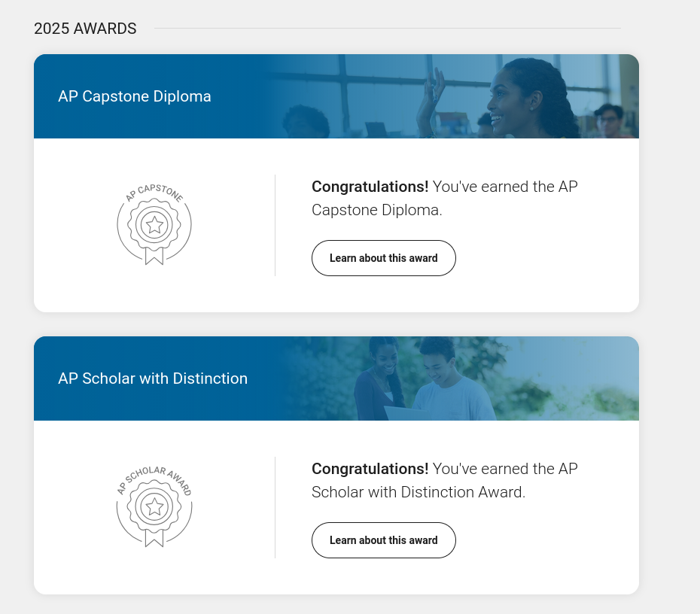Learn about the AP Capstone Diploma award

(383, 258)
